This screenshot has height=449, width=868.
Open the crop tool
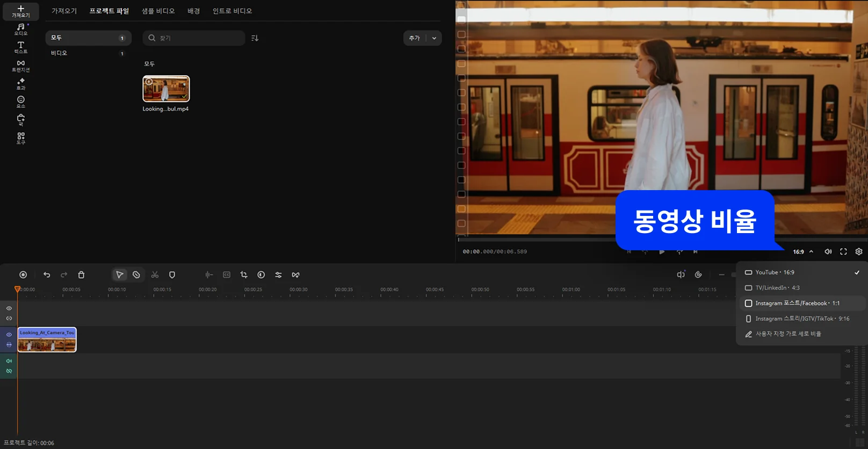[244, 275]
